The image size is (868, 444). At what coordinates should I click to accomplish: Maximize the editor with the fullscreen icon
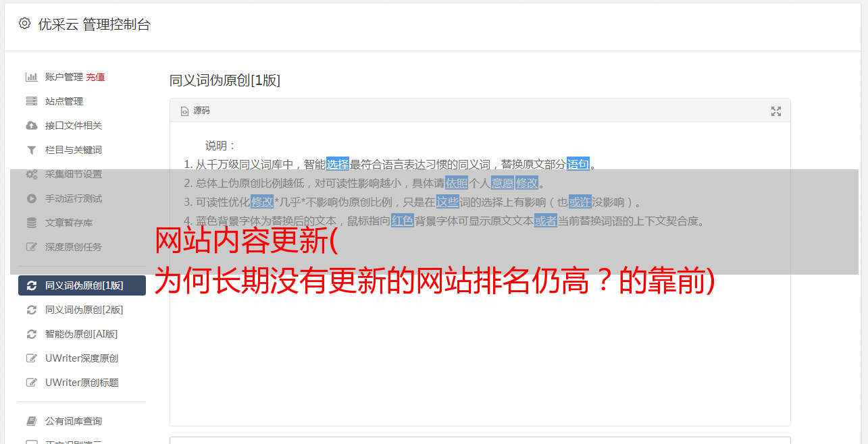pyautogui.click(x=776, y=111)
